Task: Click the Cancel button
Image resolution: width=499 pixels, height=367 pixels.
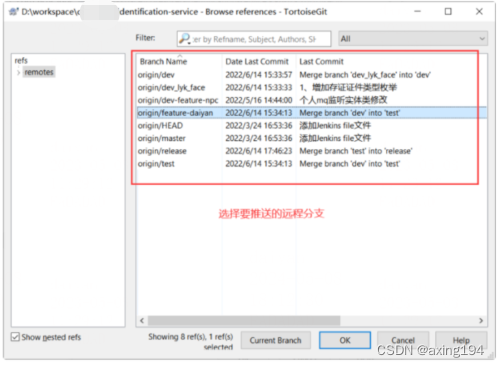Action: click(x=403, y=340)
